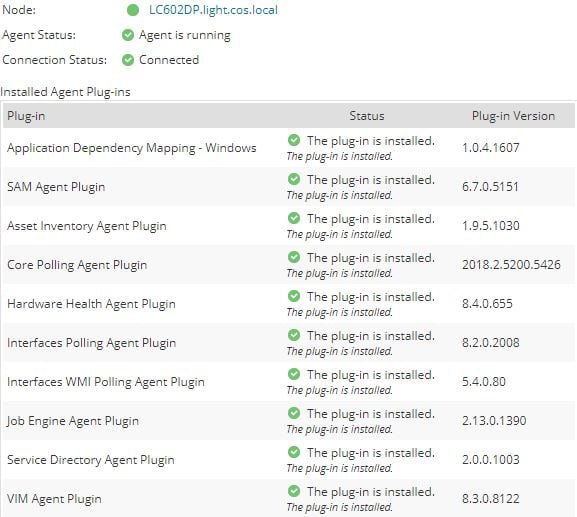
Task: Click version 2018.2.5200.5426
Action: (511, 265)
